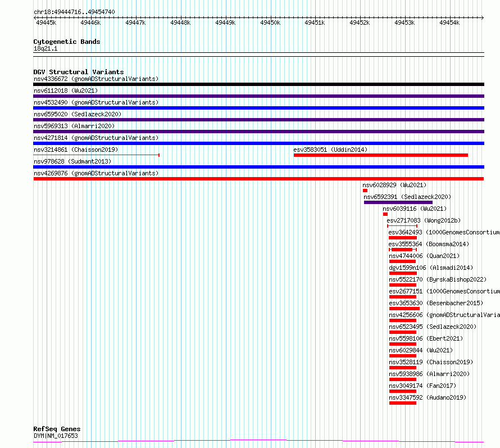Open nsv3049174 (Fan2017) label
This screenshot has height=448, width=500.
click(423, 386)
